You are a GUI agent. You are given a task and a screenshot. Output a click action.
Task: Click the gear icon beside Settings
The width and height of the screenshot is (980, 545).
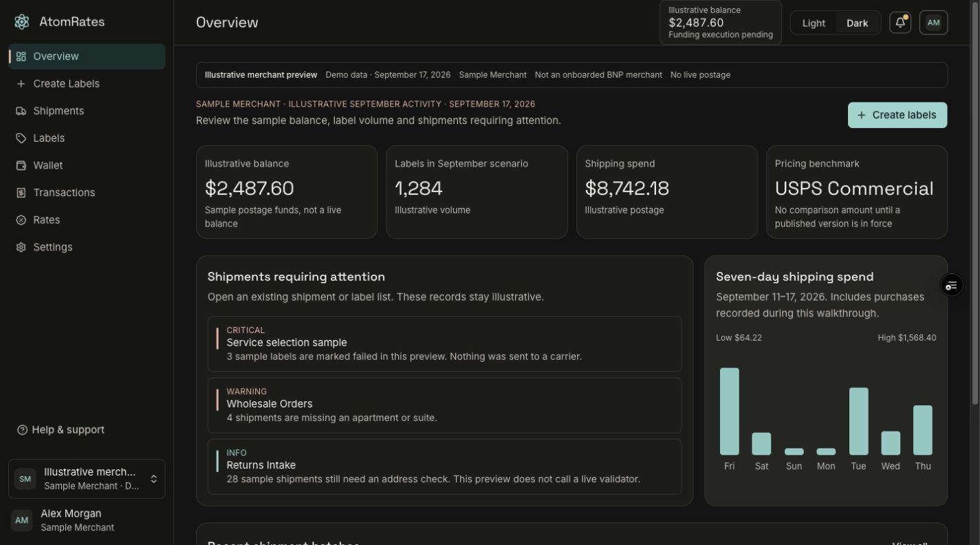21,247
